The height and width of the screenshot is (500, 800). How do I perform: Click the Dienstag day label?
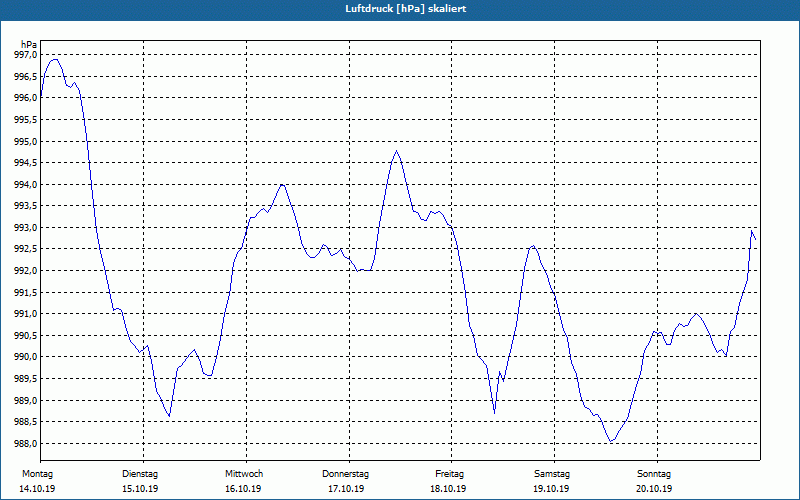click(x=140, y=474)
